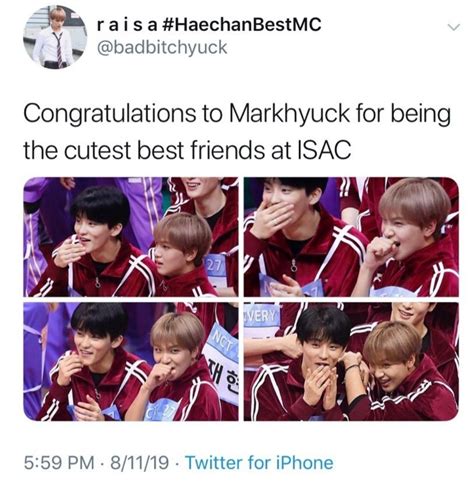Click the round profile avatar picture
474x482 pixels.
[x=55, y=37]
